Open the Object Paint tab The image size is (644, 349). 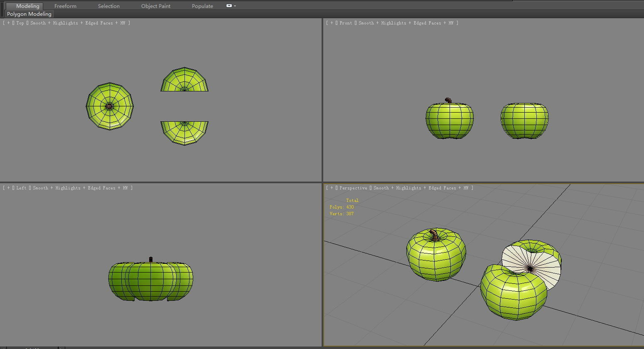156,6
